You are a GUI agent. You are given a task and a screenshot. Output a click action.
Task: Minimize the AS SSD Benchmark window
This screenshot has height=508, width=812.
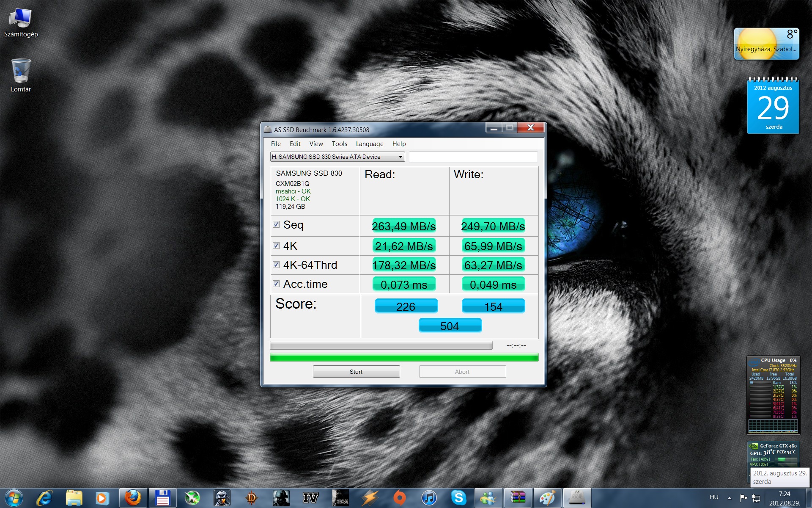click(x=494, y=127)
